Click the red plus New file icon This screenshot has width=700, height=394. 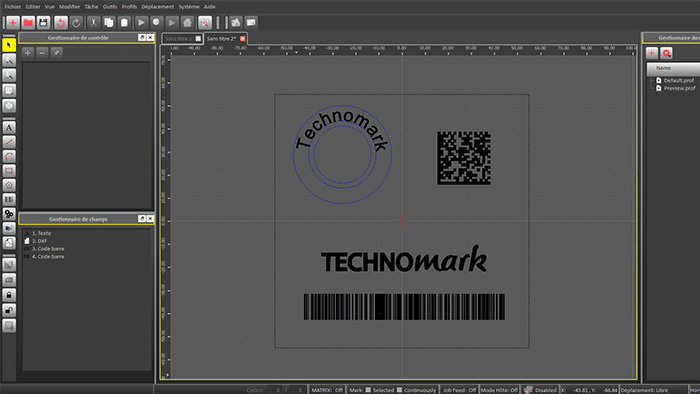click(12, 22)
